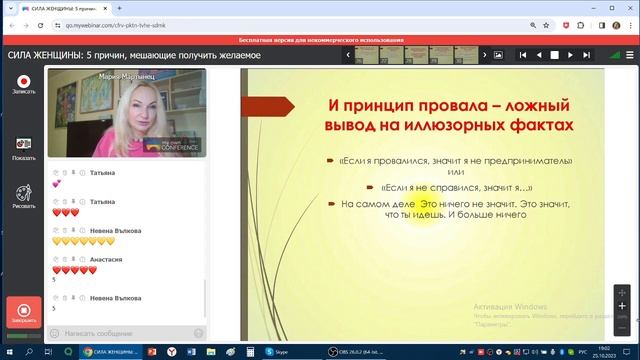The width and height of the screenshot is (640, 360).
Task: Open Calculator from the taskbar
Action: 250,352
